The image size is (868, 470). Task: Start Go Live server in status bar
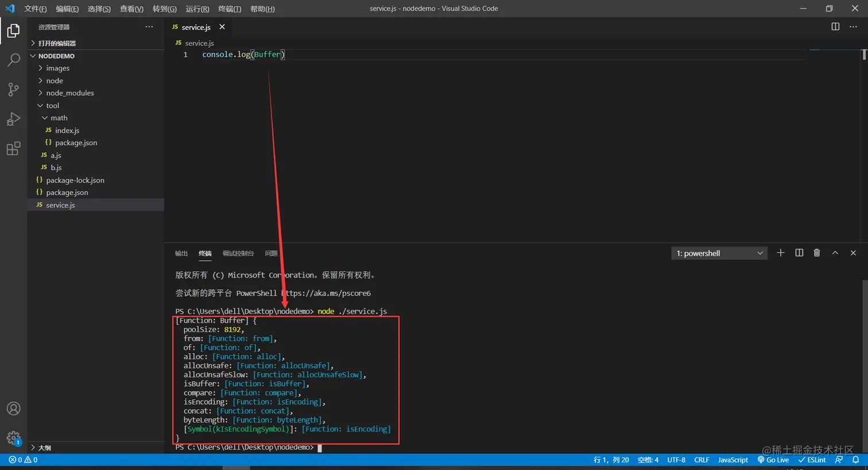pyautogui.click(x=773, y=460)
